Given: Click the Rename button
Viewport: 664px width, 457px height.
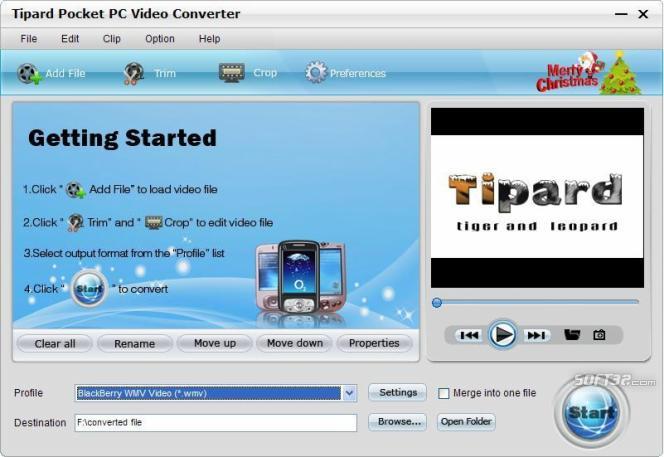Looking at the screenshot, I should click(134, 343).
